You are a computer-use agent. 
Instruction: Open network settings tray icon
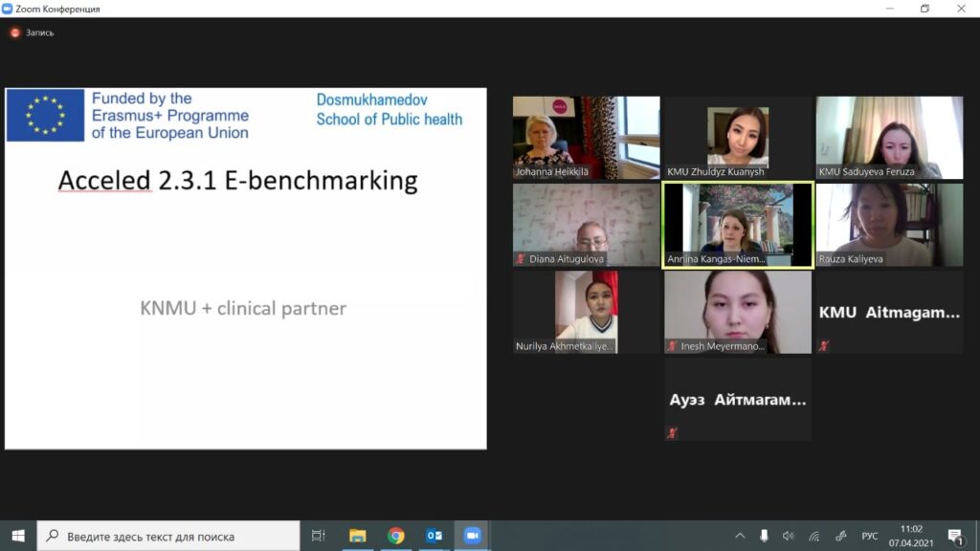[814, 536]
